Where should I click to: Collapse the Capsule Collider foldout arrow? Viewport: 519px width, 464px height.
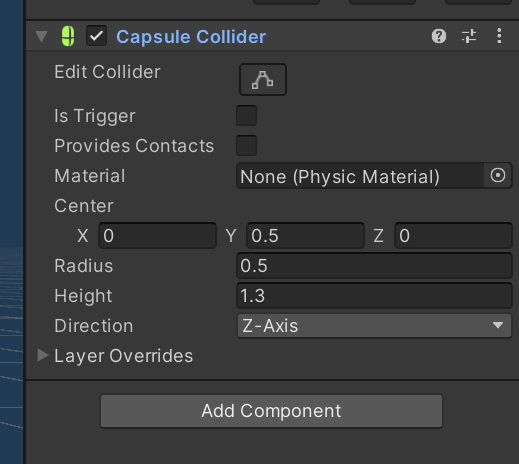tap(42, 36)
